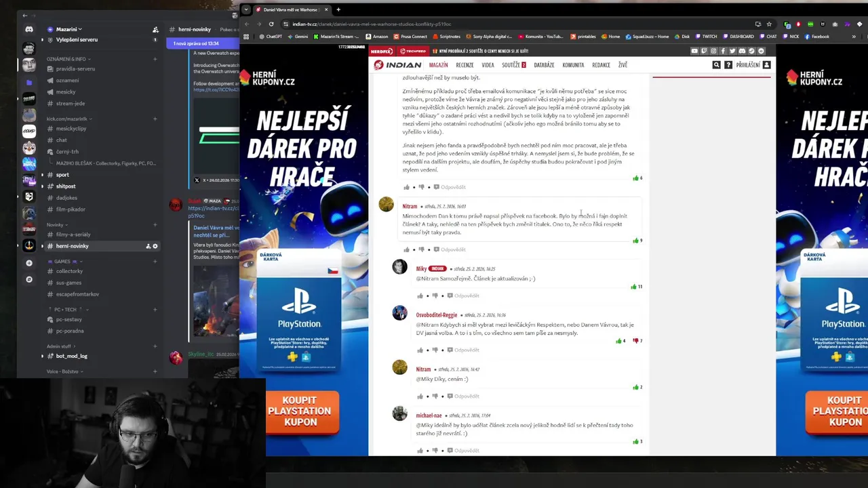Open Indian's YouTube social icon

pos(694,51)
